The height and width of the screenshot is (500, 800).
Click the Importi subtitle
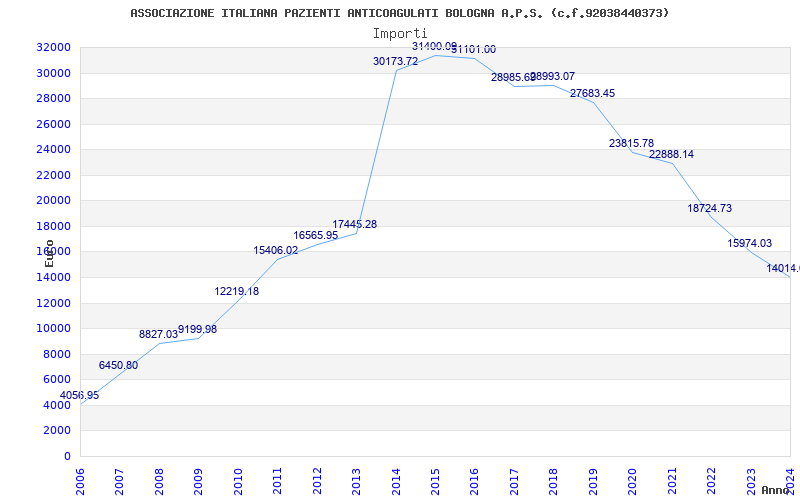coord(399,34)
